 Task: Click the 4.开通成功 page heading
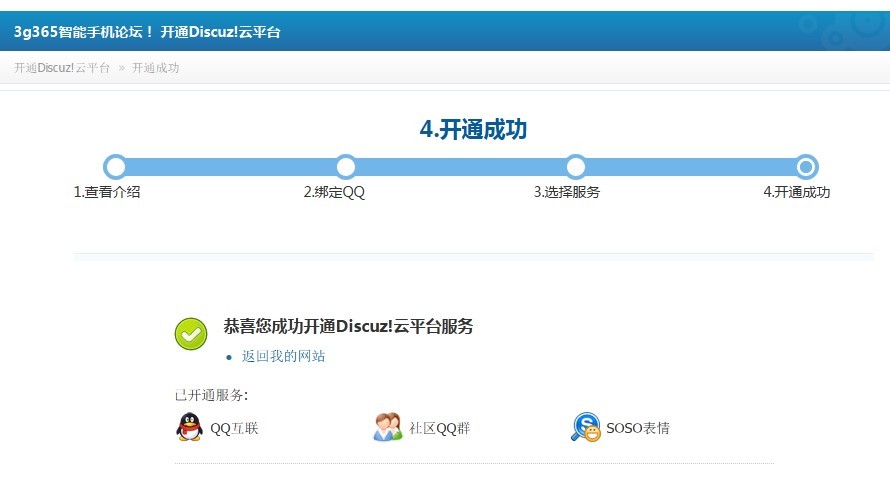(x=473, y=129)
